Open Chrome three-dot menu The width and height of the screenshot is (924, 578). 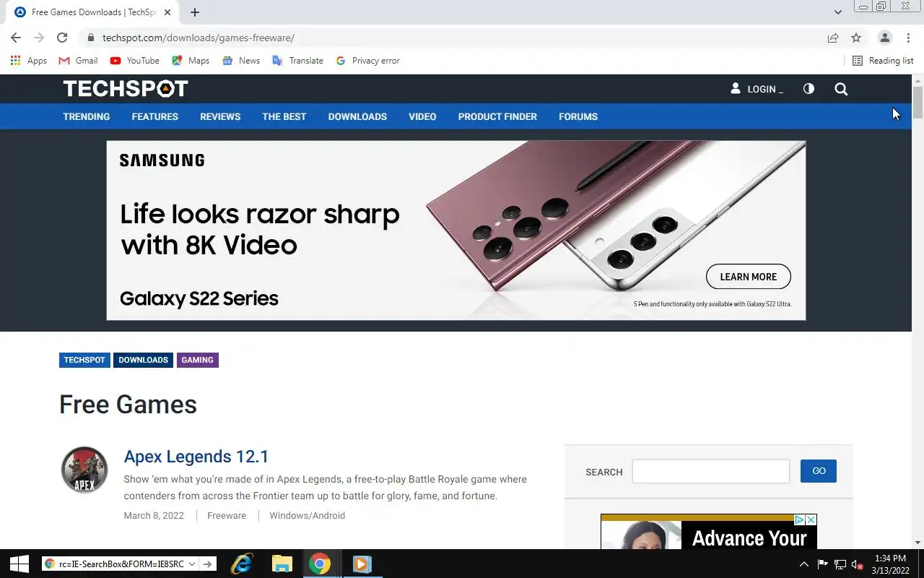click(x=908, y=38)
